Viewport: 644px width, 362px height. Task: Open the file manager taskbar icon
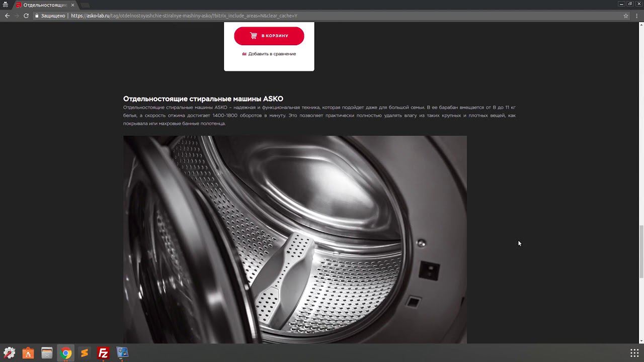coord(47,353)
